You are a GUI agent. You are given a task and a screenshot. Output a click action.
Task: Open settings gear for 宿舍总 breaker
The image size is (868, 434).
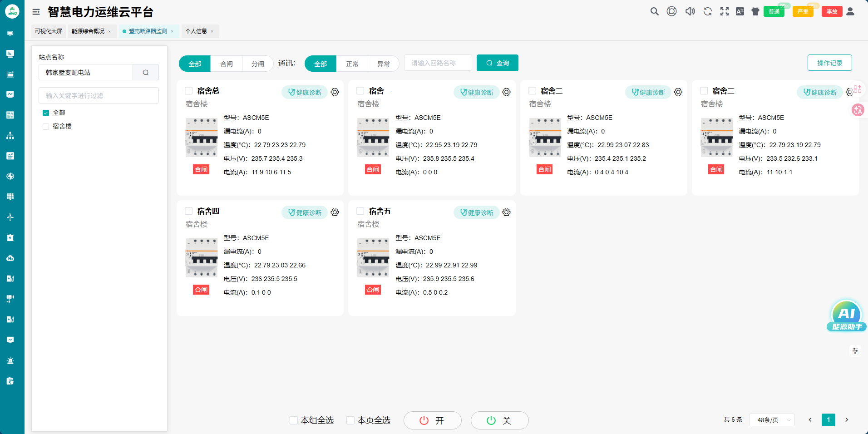[x=335, y=92]
